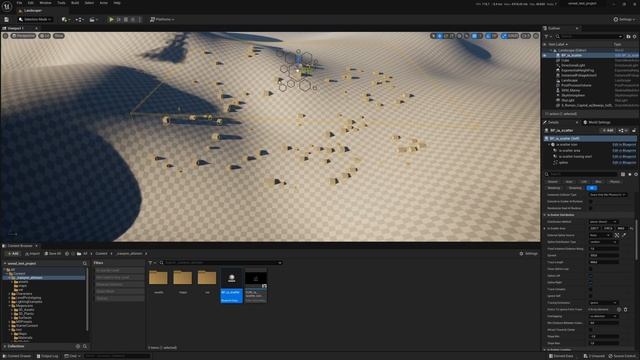Select the viewport select mode icon
640x360 pixels.
(433, 36)
